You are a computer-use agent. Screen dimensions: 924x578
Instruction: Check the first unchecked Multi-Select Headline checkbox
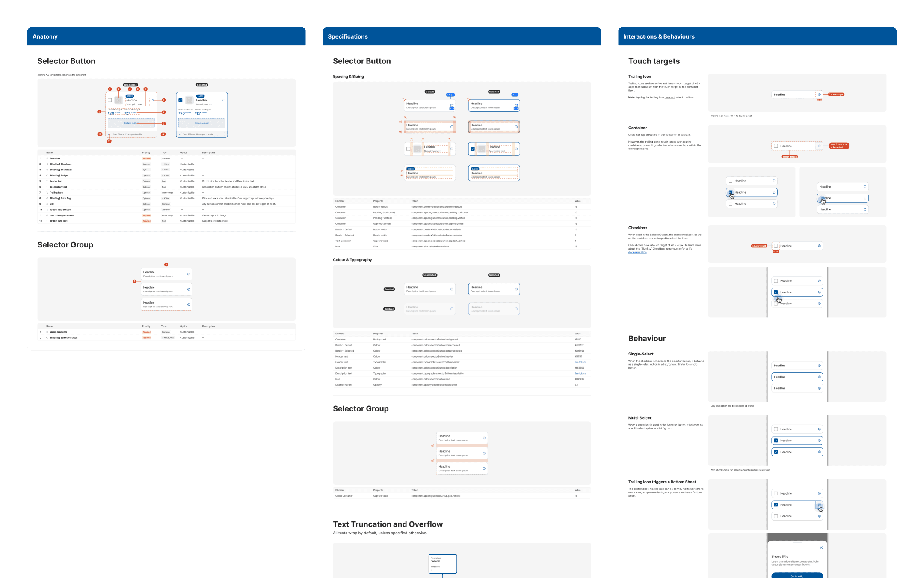[776, 429]
